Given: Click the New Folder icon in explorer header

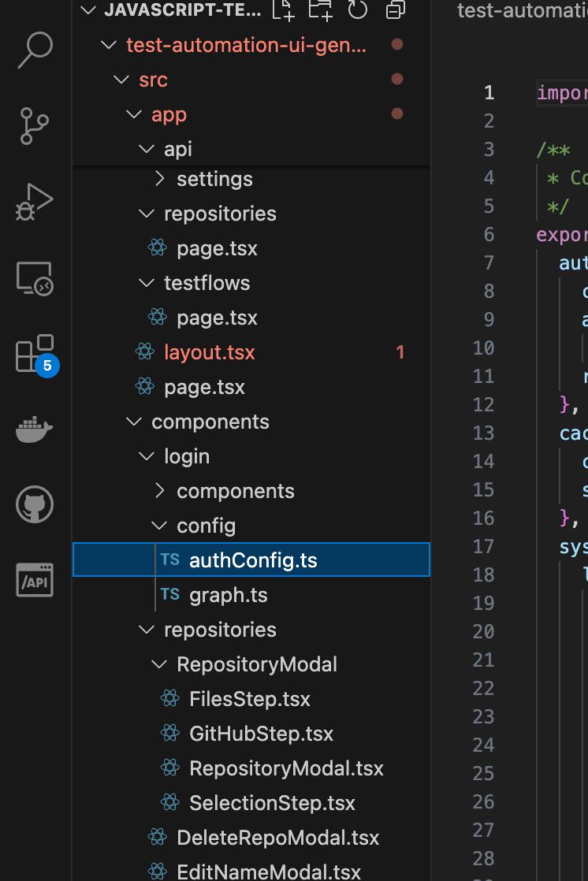Looking at the screenshot, I should click(320, 9).
